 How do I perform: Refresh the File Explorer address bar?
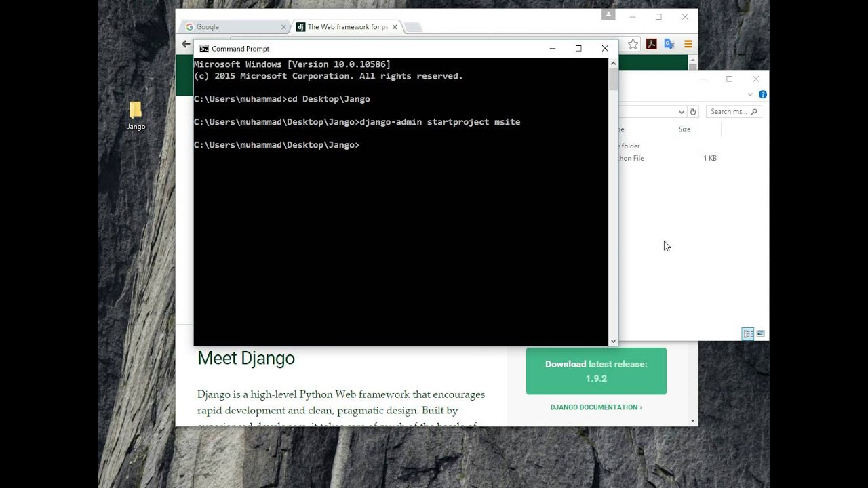(693, 112)
